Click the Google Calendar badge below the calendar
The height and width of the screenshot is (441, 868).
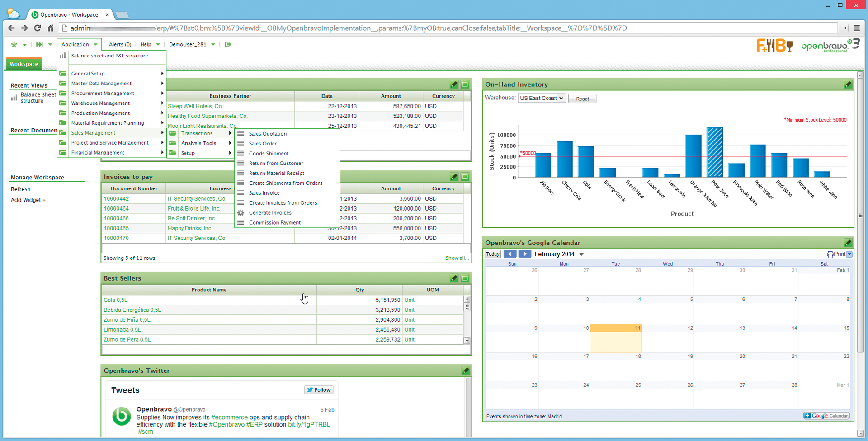click(x=826, y=415)
